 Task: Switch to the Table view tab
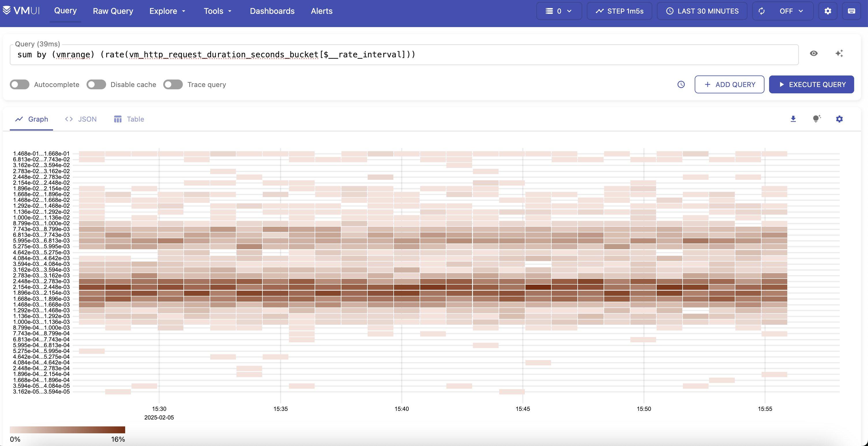[129, 119]
